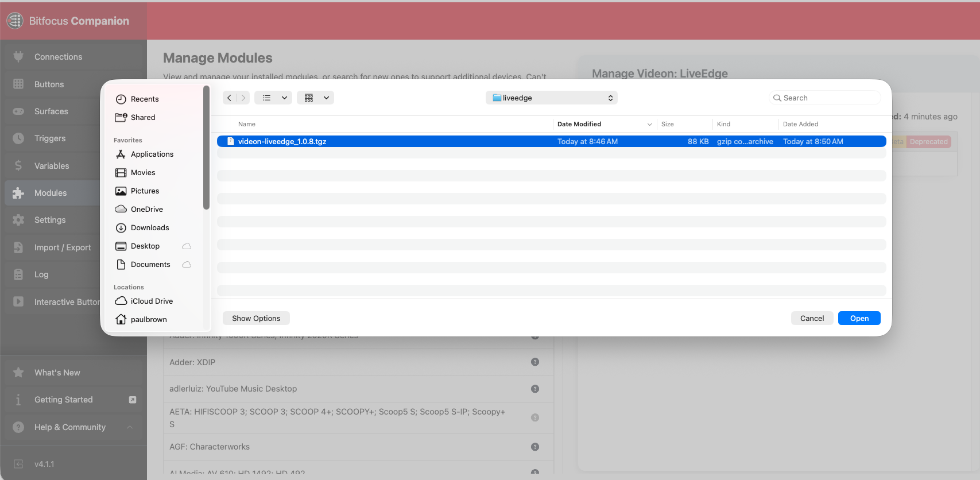Viewport: 980px width, 480px height.
Task: Click the Open button
Action: click(859, 318)
